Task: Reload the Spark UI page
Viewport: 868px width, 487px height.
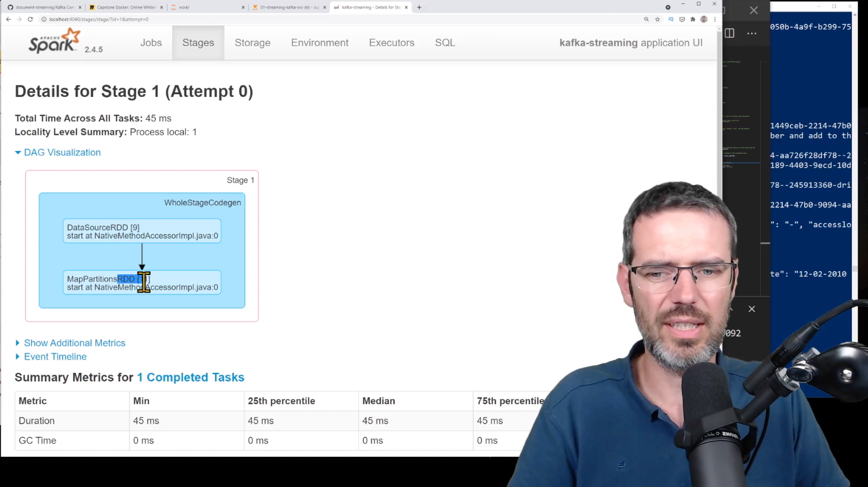Action: (x=30, y=19)
